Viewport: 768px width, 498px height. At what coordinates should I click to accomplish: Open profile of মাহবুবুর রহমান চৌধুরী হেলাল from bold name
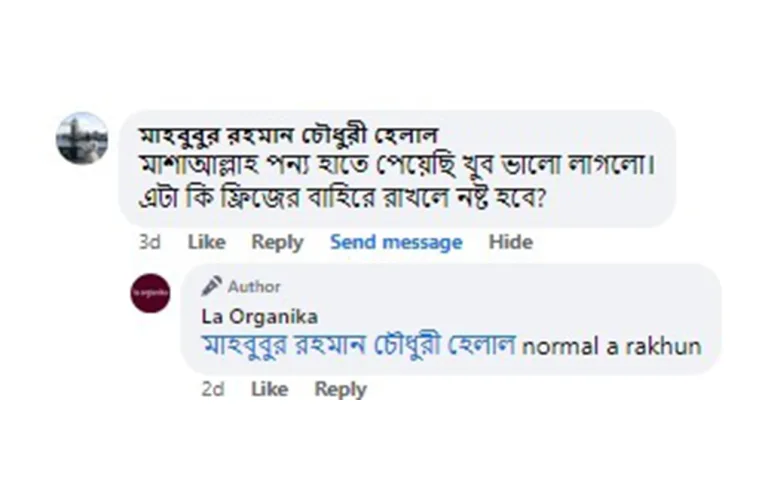[289, 134]
